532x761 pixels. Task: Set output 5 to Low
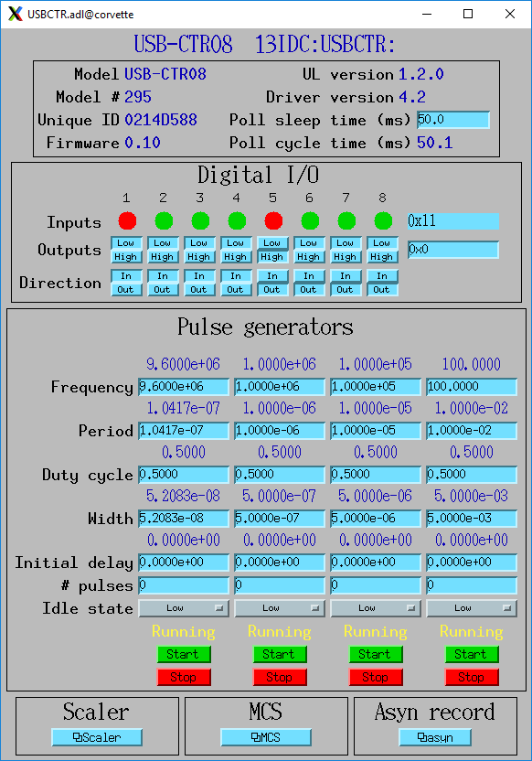click(x=272, y=243)
